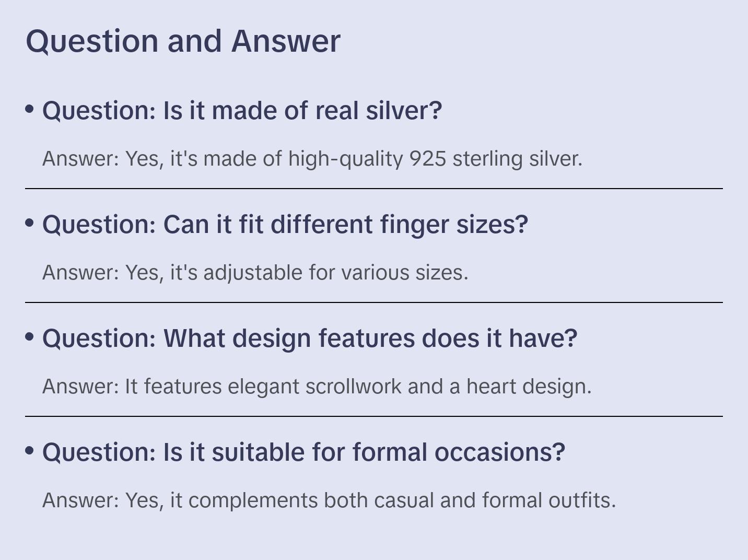Click the bullet beside the formal occasions question
The image size is (748, 560).
(x=30, y=450)
